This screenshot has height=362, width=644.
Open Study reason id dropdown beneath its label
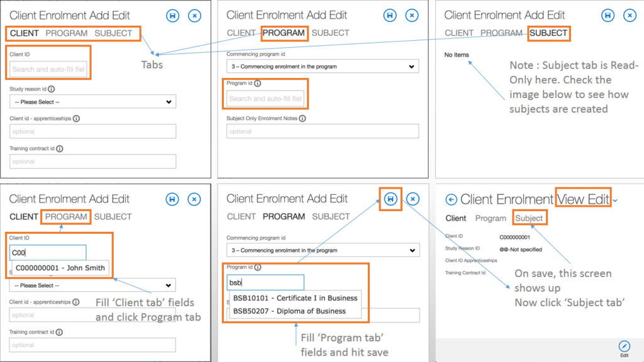(92, 102)
